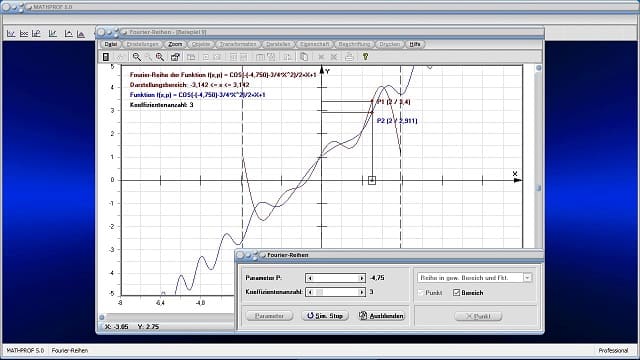This screenshot has width=640, height=360.
Task: Click the Darstellungsbereich text line in graph
Action: click(x=189, y=85)
